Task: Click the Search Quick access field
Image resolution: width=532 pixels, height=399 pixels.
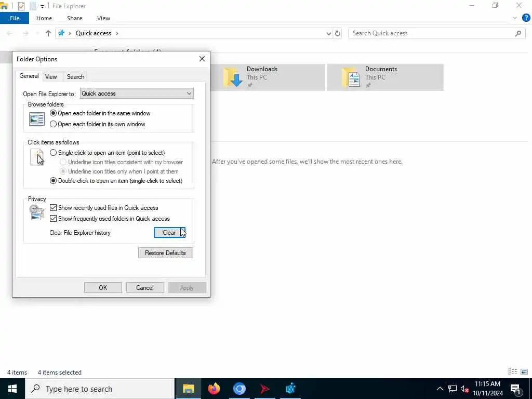Action: tap(436, 33)
